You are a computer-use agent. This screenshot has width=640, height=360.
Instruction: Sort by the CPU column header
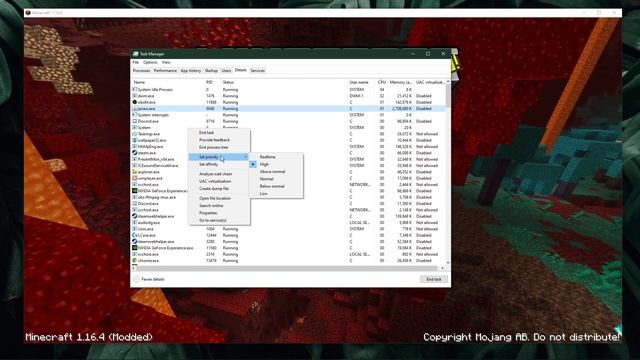[381, 82]
